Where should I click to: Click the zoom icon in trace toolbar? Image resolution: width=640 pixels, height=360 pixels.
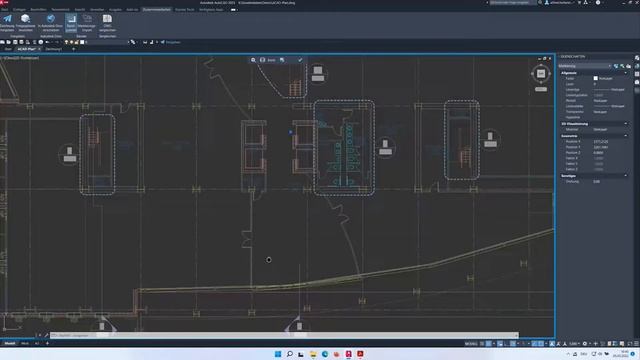253,60
